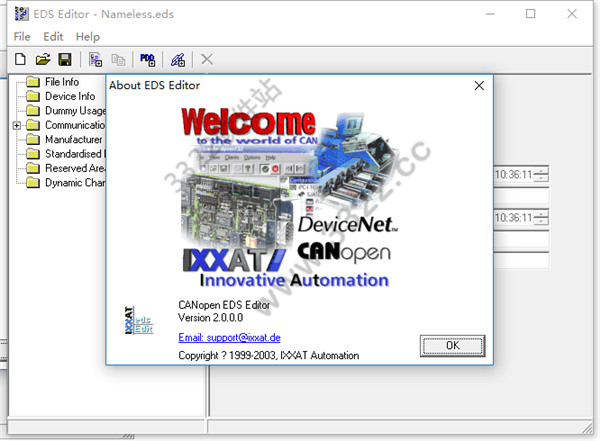Click the grayed-out copy toolbar icon
This screenshot has width=600, height=441.
(118, 60)
